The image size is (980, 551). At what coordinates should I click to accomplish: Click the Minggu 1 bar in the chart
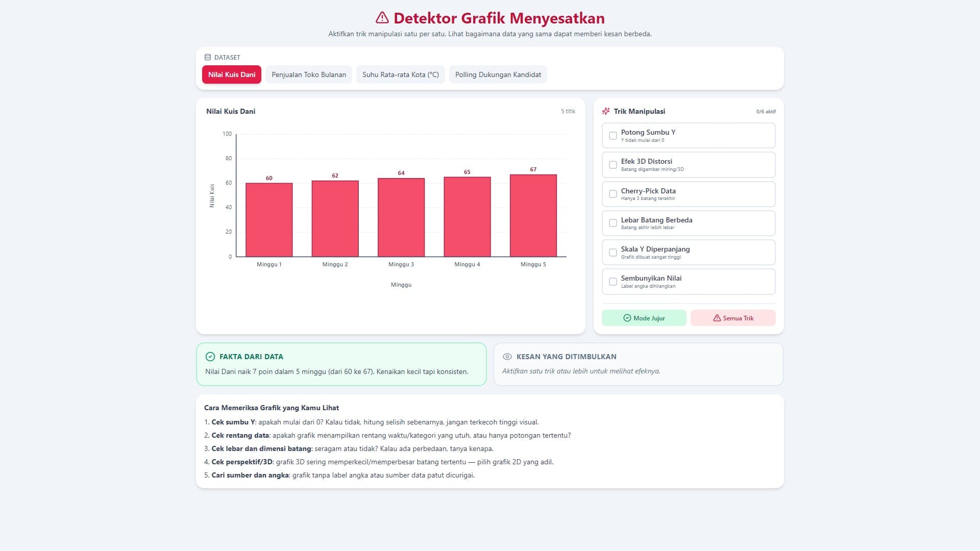click(x=269, y=220)
